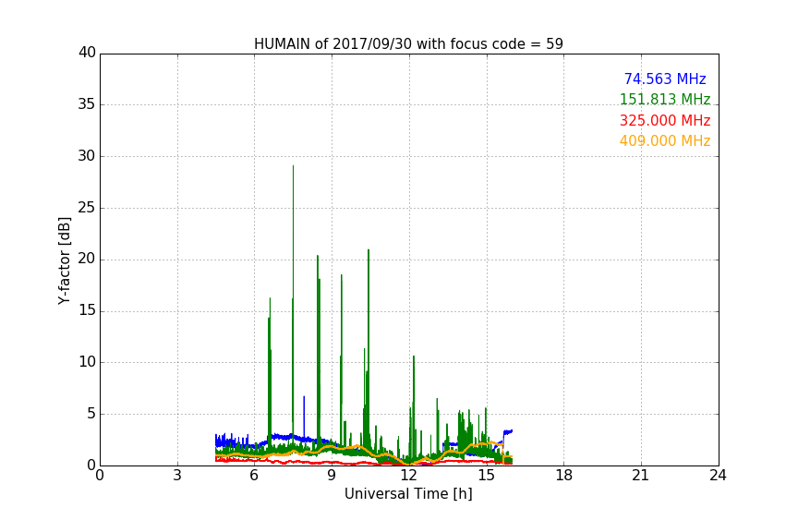Click the Y-factor [dB] axis label
This screenshot has width=798, height=532.
click(64, 260)
